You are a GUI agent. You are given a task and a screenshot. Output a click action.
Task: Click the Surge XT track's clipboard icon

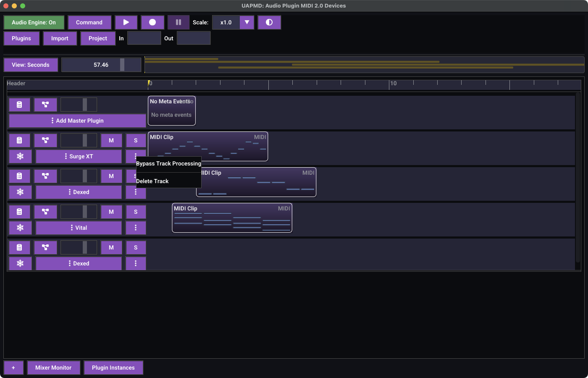point(19,140)
